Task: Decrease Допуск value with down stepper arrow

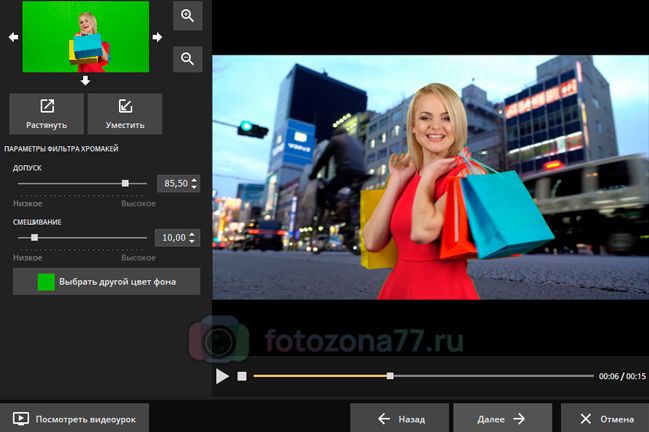Action: 195,187
